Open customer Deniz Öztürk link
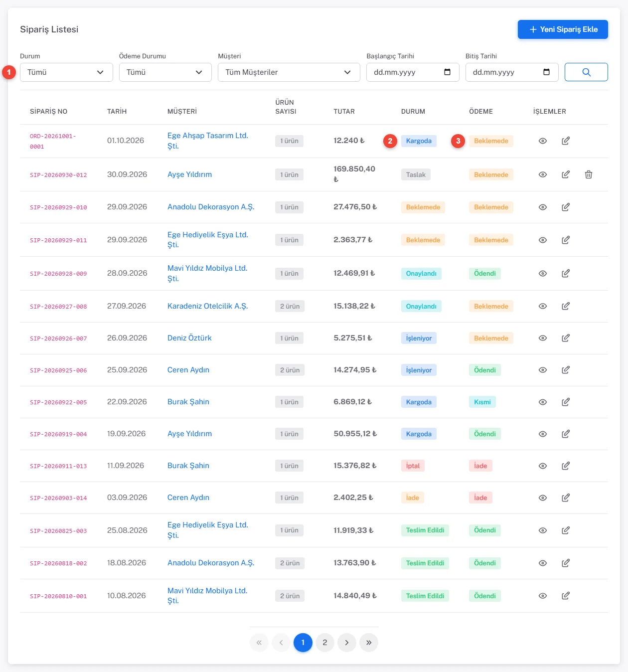 pyautogui.click(x=189, y=338)
